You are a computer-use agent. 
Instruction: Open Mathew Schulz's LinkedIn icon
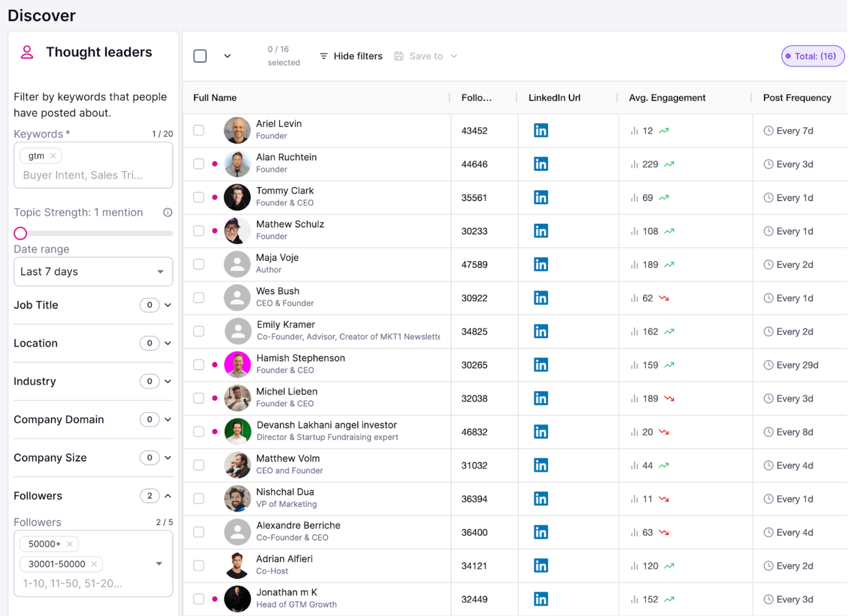[x=541, y=231]
